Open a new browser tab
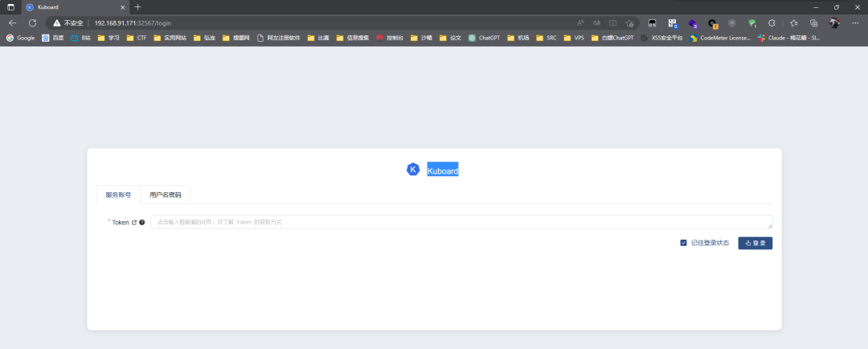 click(x=138, y=7)
